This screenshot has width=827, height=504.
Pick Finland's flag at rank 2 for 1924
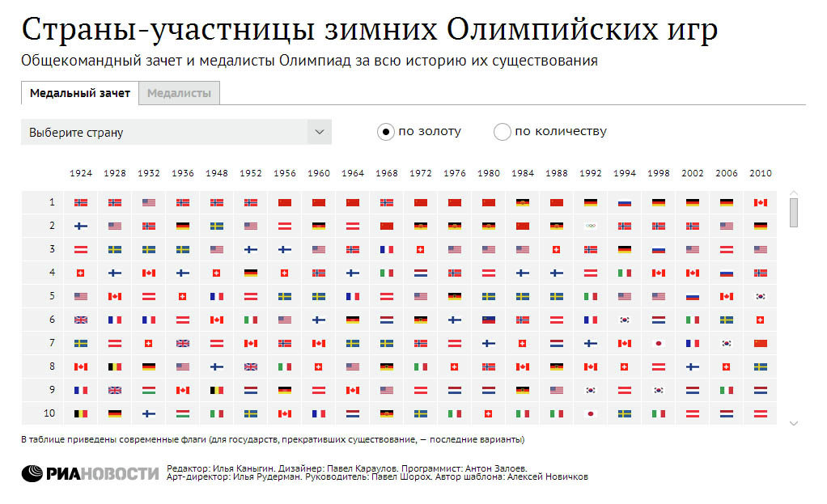[x=81, y=227]
